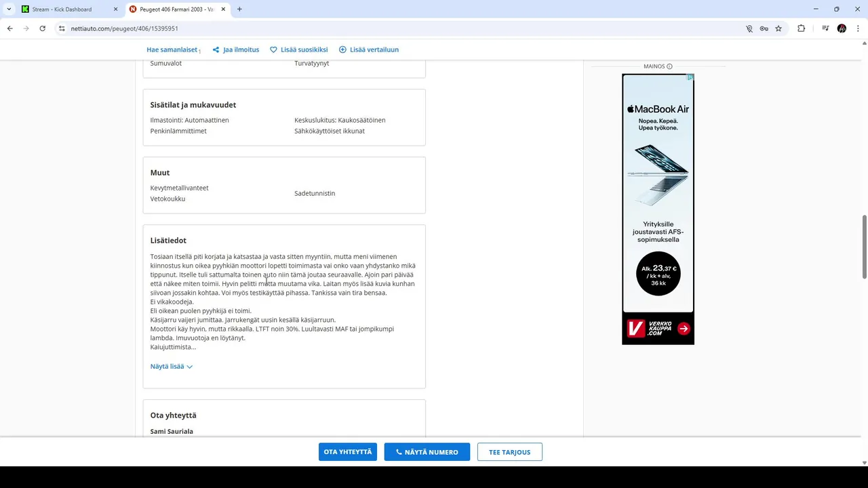Click 'Turvatyynyt' feature text

click(312, 63)
